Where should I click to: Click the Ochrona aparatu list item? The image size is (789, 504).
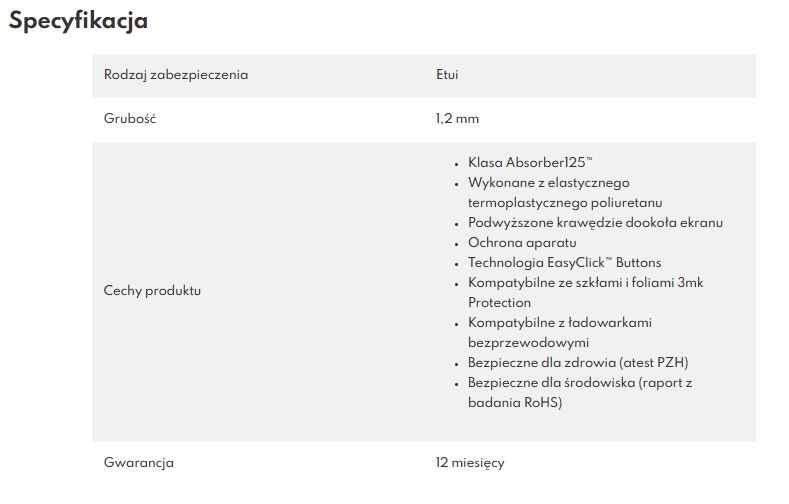click(522, 243)
